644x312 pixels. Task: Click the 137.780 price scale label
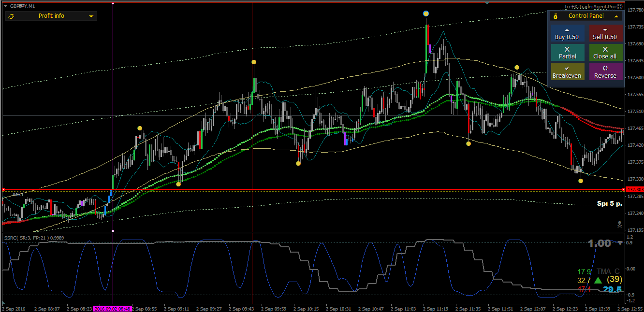pyautogui.click(x=634, y=10)
